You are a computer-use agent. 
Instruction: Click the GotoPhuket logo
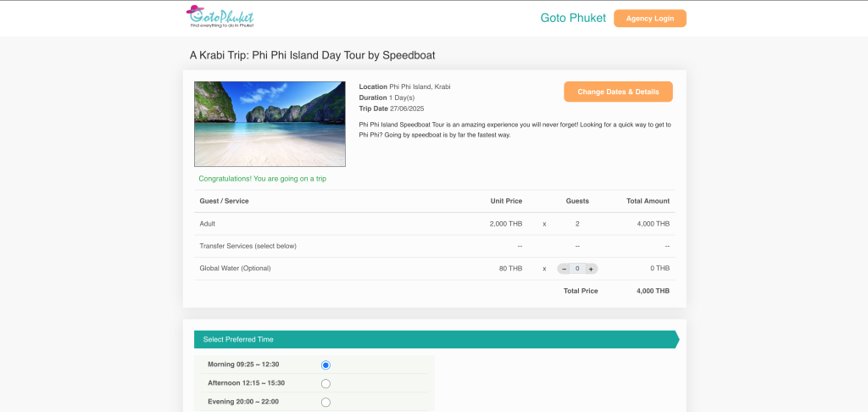pyautogui.click(x=220, y=18)
